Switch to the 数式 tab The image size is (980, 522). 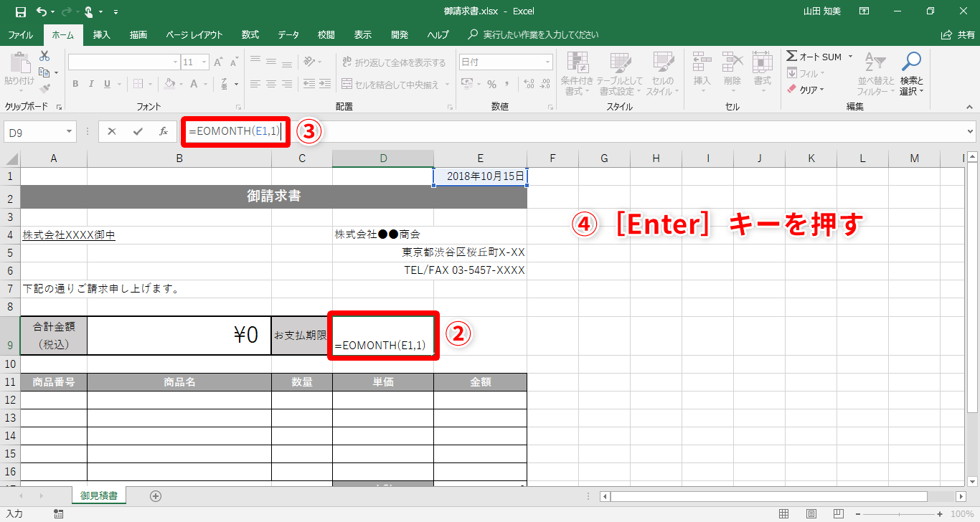click(x=250, y=34)
